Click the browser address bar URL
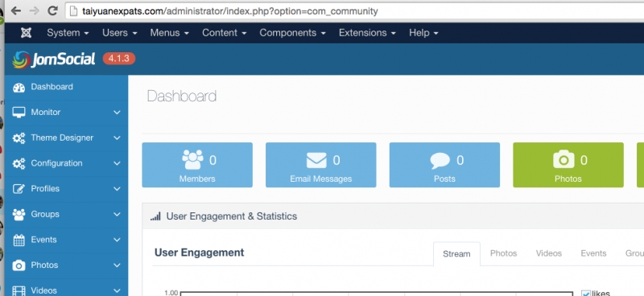The height and width of the screenshot is (296, 644). [x=230, y=11]
